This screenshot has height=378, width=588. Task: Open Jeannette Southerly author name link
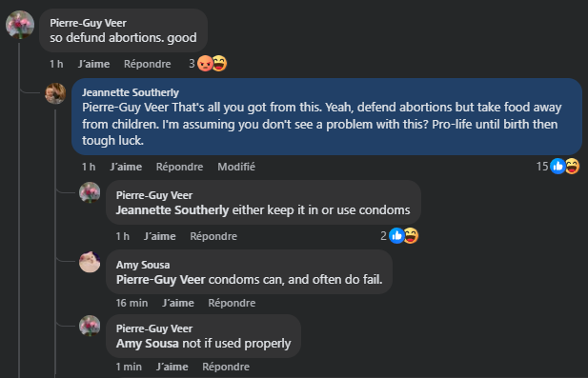tap(131, 92)
